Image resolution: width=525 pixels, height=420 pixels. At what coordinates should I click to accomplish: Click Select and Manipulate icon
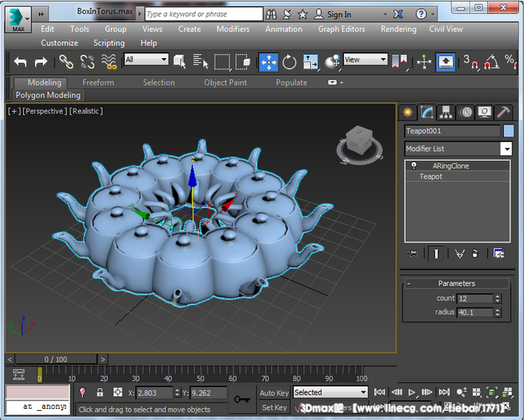point(424,62)
